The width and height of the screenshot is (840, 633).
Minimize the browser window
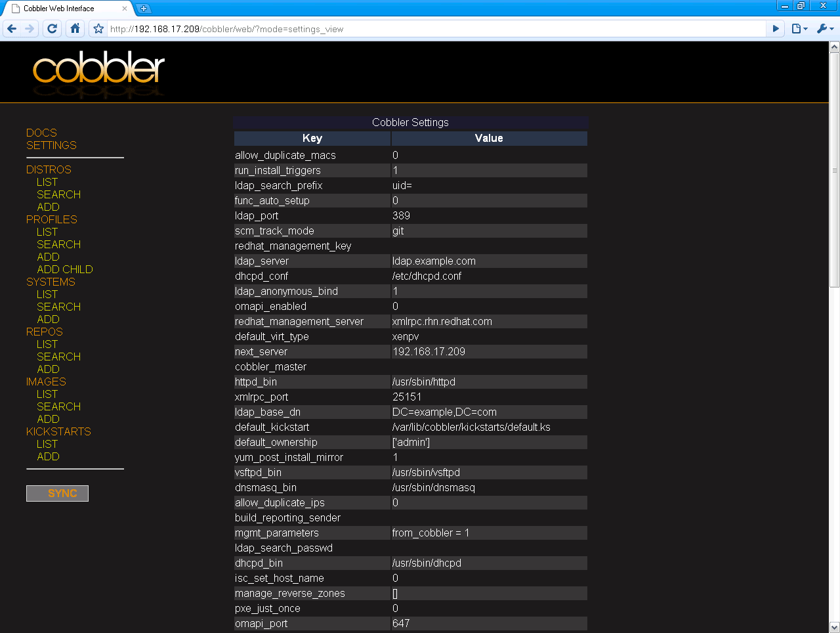[x=785, y=6]
